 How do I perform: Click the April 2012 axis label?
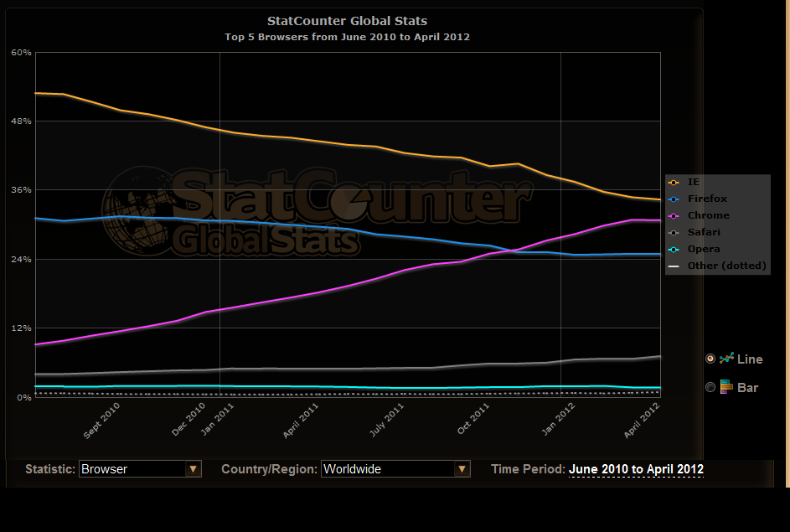(642, 421)
